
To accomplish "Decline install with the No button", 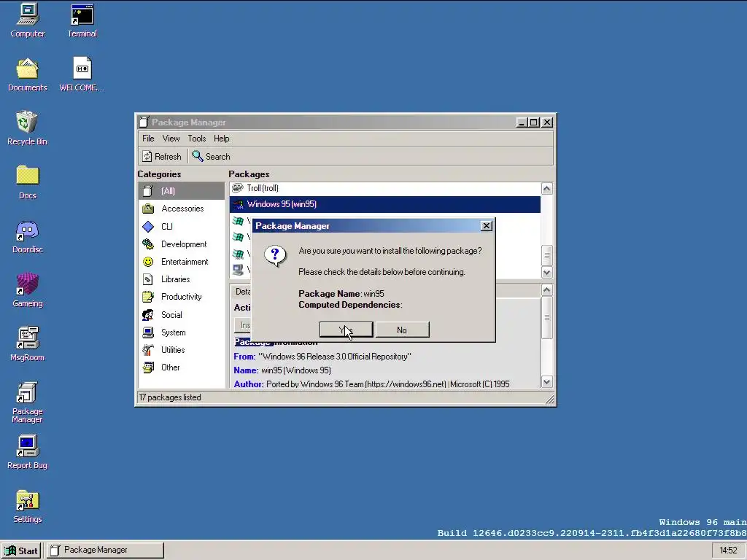I will [x=402, y=330].
